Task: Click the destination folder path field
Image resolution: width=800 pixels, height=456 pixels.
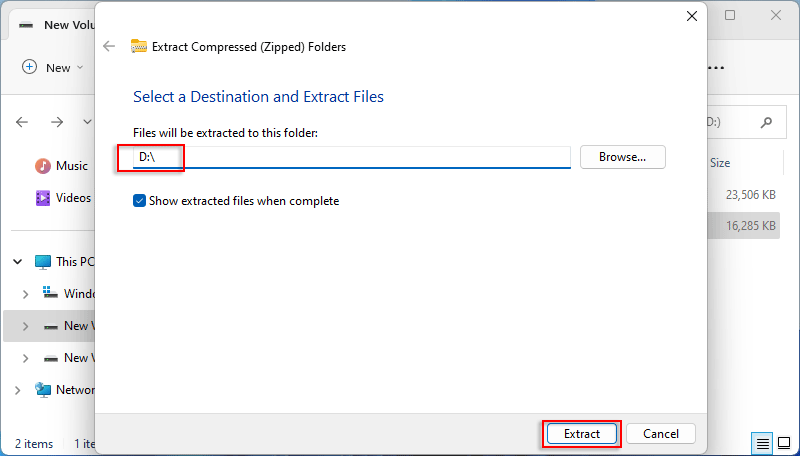Action: pos(352,157)
